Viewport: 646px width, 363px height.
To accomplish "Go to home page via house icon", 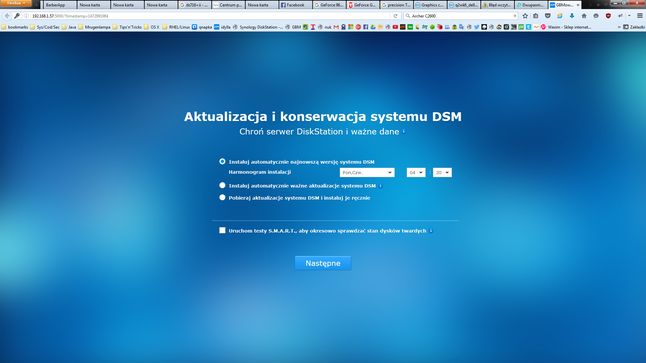I will click(x=584, y=16).
